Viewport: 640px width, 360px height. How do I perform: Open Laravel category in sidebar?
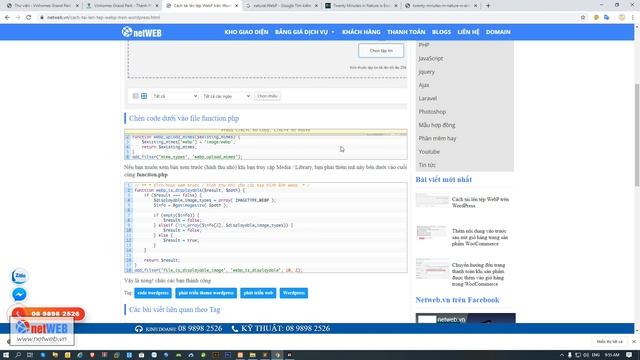point(427,98)
